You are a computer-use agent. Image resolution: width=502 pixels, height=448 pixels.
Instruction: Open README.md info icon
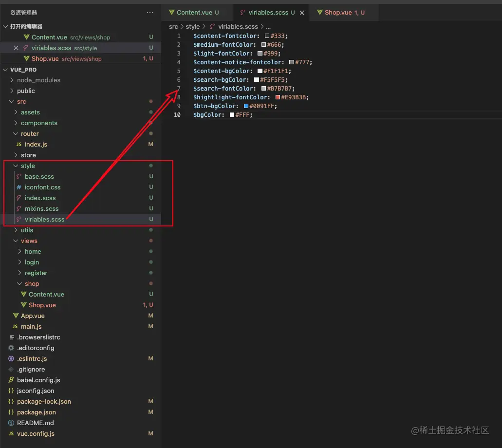[x=11, y=423]
